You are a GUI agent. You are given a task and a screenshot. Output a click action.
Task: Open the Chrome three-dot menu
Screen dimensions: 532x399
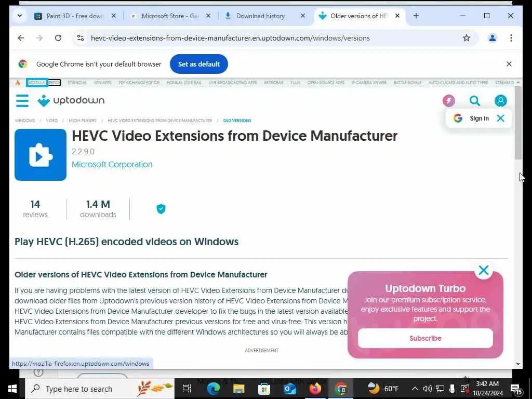click(x=511, y=38)
